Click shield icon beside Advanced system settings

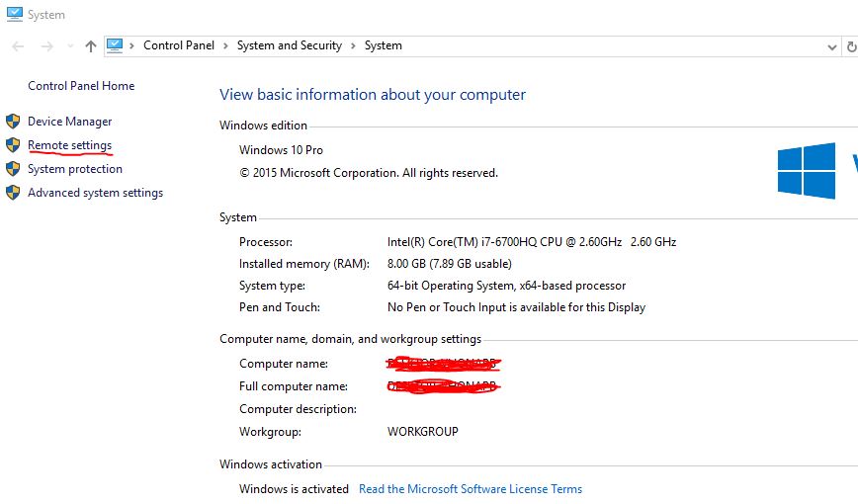13,192
